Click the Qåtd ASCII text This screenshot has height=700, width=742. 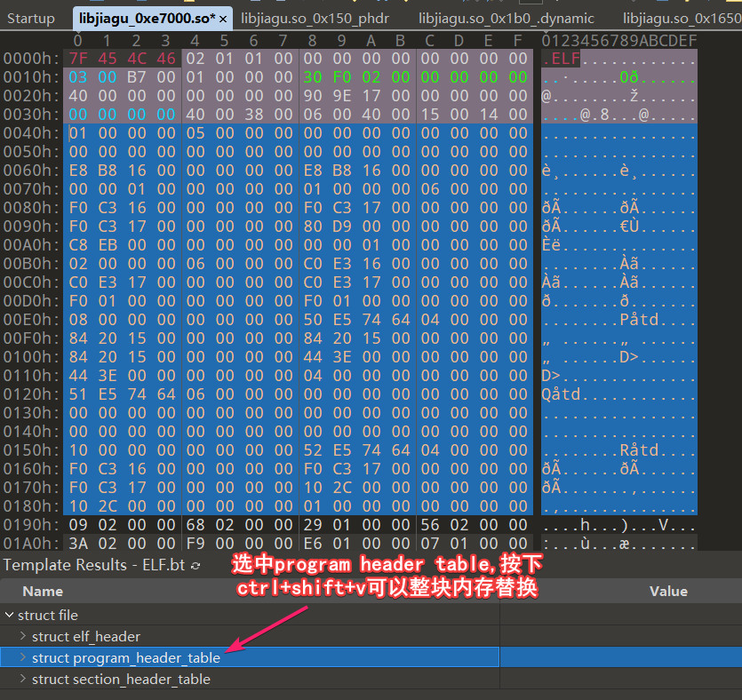coord(561,394)
